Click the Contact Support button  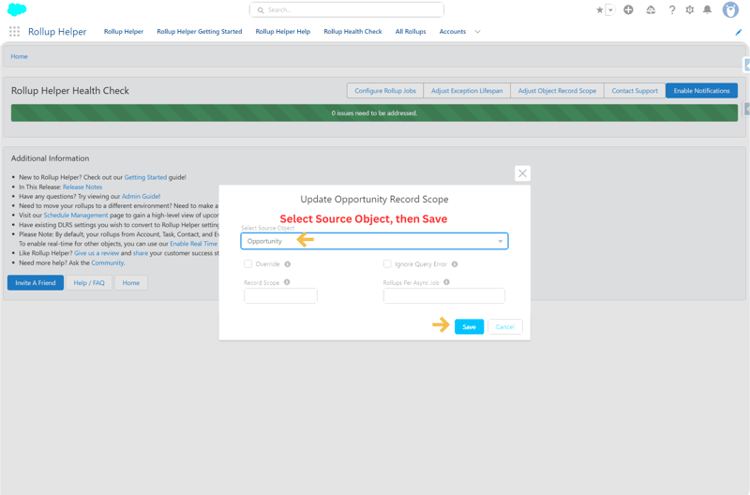coord(634,90)
